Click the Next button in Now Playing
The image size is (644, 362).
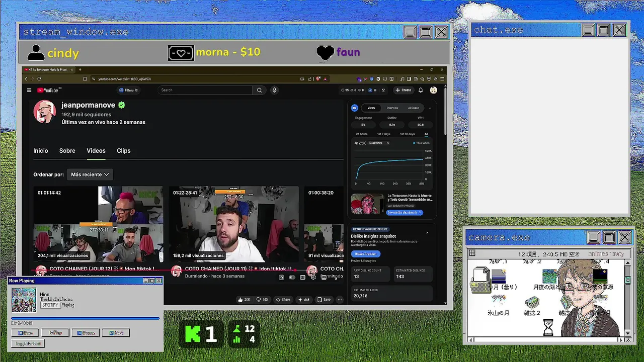[x=116, y=333]
